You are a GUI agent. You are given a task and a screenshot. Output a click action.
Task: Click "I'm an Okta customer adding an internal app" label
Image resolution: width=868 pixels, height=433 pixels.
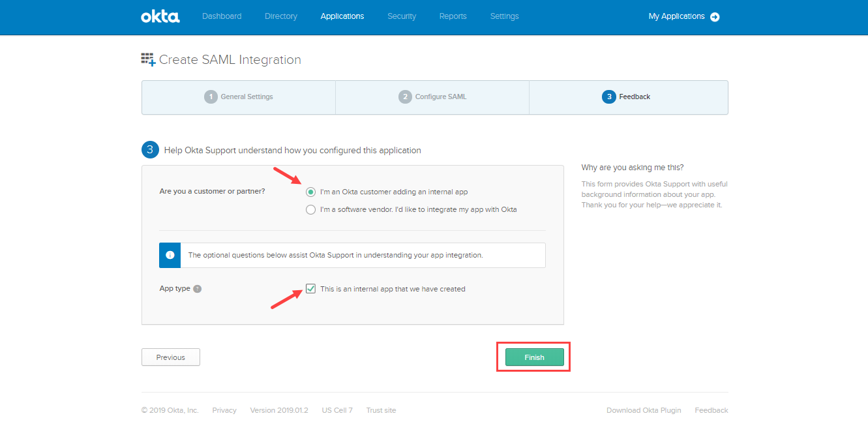point(394,192)
